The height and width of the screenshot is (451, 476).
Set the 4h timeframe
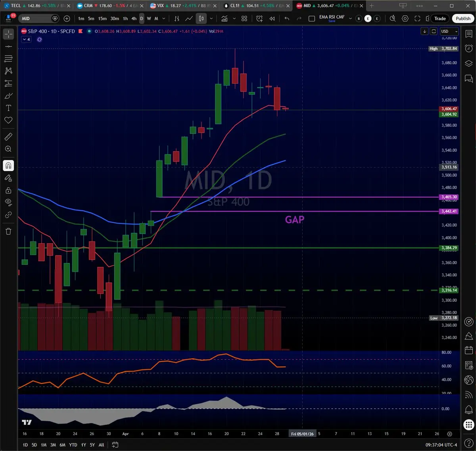[x=134, y=19]
